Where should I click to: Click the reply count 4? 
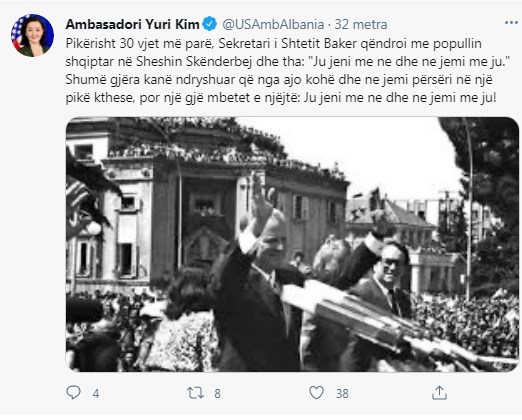96,394
